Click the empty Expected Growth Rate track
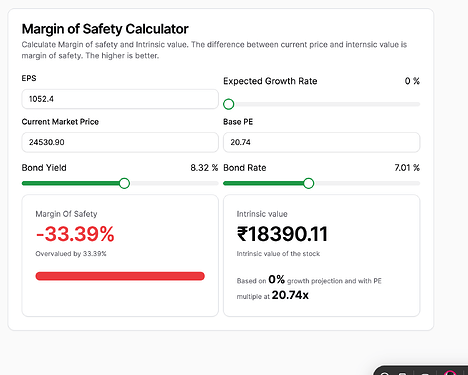 point(327,104)
